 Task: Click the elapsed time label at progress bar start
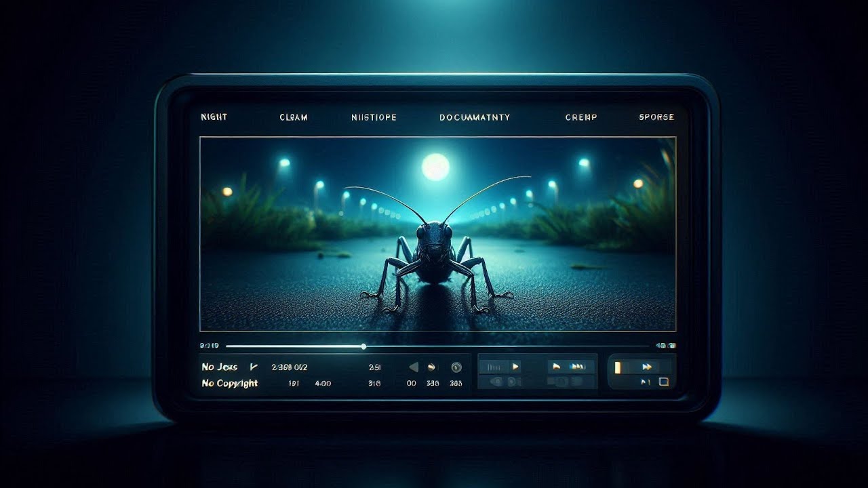(210, 346)
